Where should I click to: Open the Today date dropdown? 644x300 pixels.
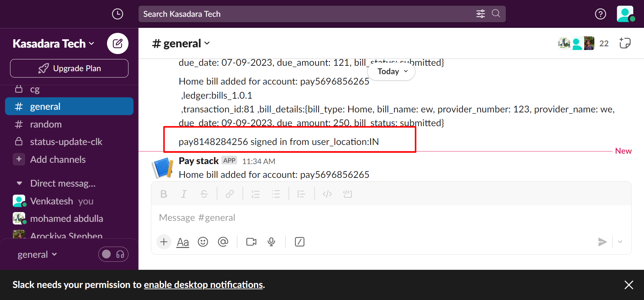pos(391,71)
